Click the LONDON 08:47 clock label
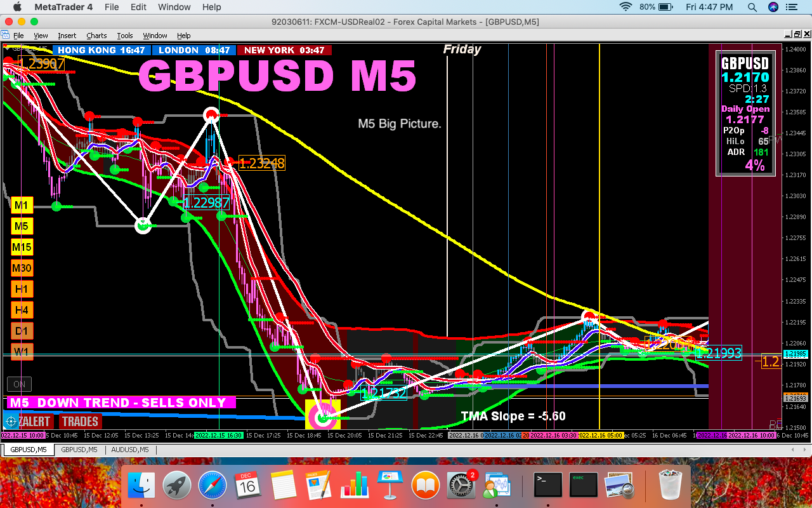Image resolution: width=812 pixels, height=508 pixels. pos(194,50)
